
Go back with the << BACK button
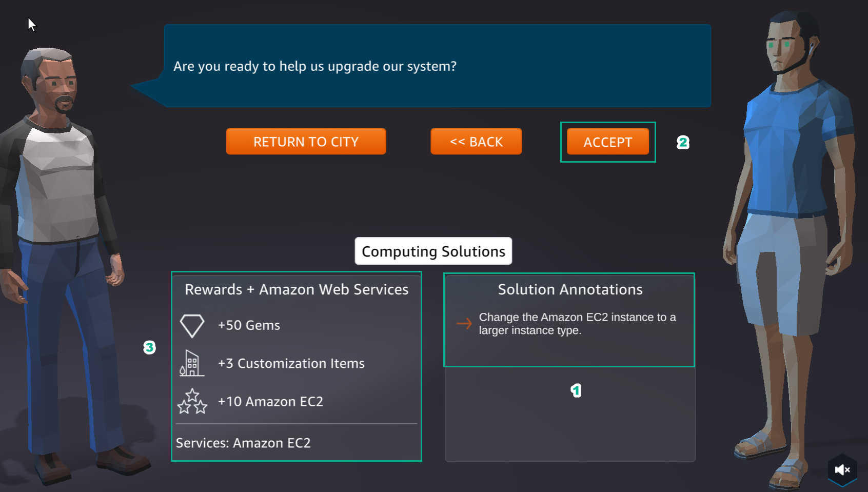(x=476, y=142)
